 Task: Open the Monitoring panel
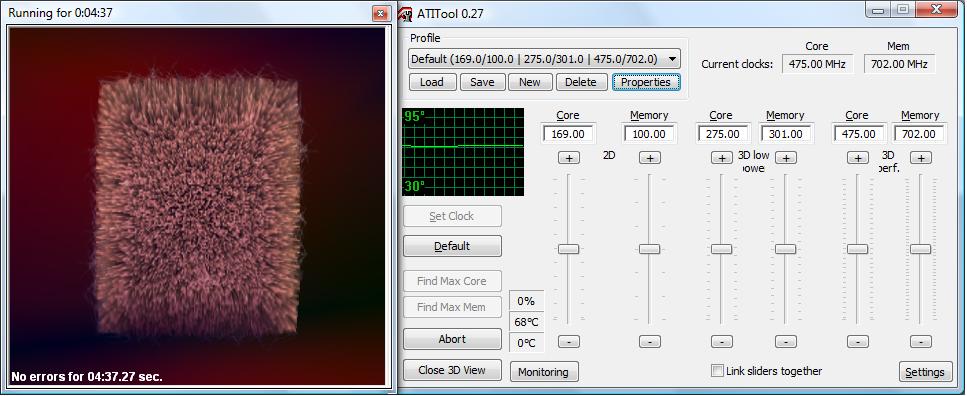tap(544, 372)
